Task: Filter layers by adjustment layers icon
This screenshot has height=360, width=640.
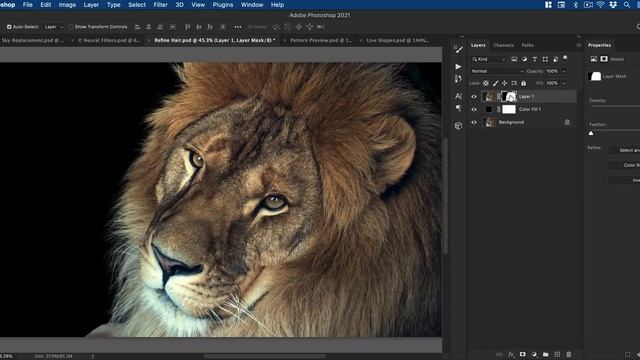Action: [524, 59]
